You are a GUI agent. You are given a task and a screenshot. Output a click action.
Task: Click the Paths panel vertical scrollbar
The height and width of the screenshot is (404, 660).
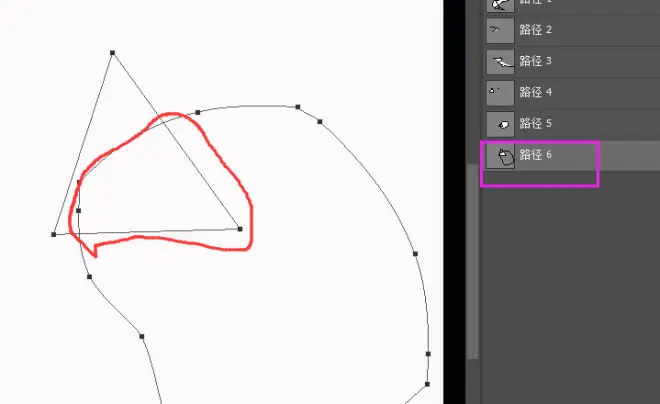[x=473, y=261]
